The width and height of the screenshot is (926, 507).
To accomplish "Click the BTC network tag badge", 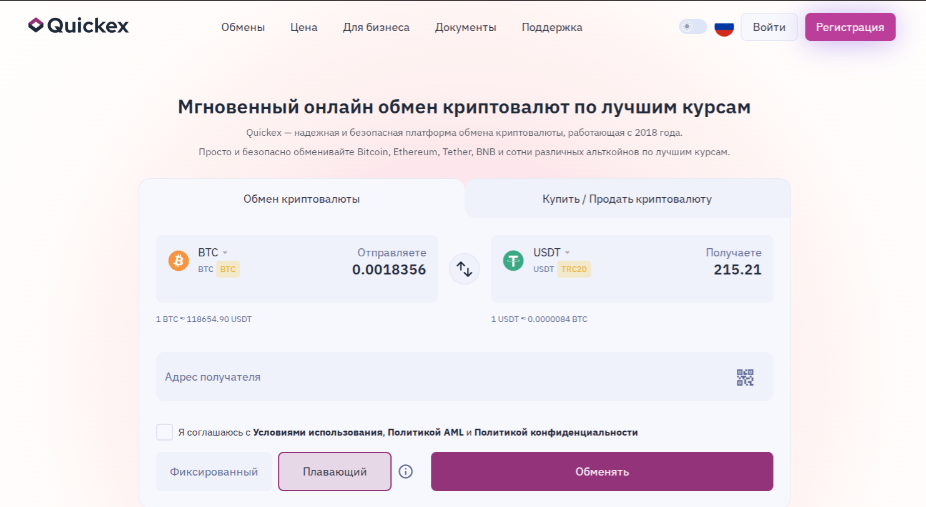I will (x=228, y=269).
